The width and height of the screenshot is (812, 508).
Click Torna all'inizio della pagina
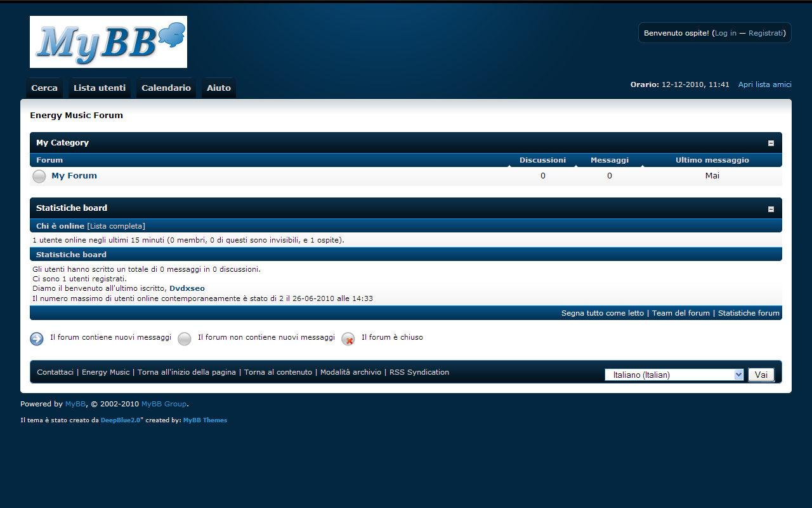click(187, 372)
